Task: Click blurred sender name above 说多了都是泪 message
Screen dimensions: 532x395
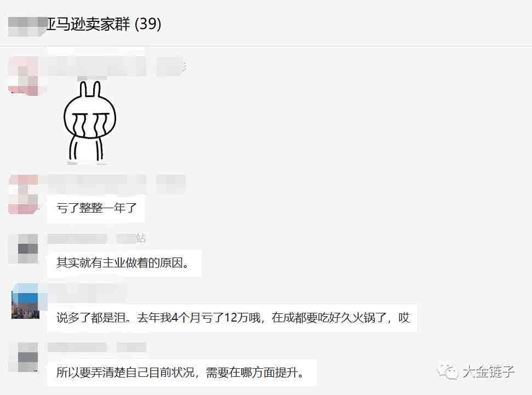Action: 87,293
